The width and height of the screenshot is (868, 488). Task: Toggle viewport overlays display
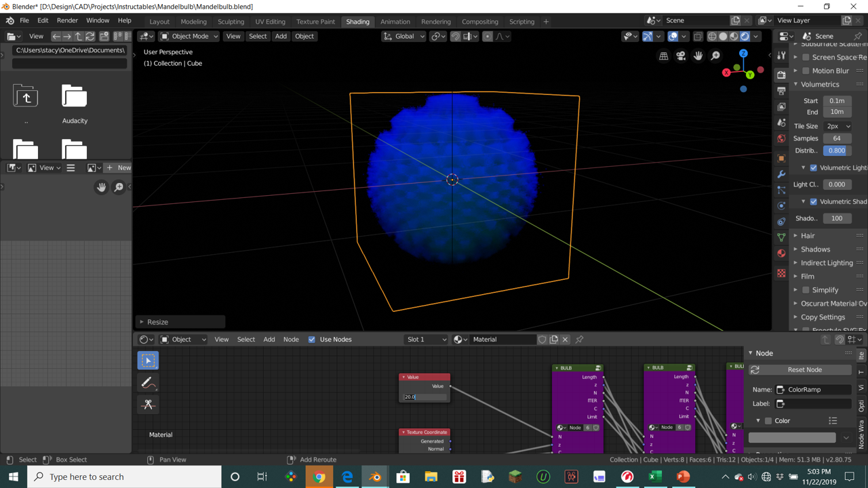tap(673, 37)
